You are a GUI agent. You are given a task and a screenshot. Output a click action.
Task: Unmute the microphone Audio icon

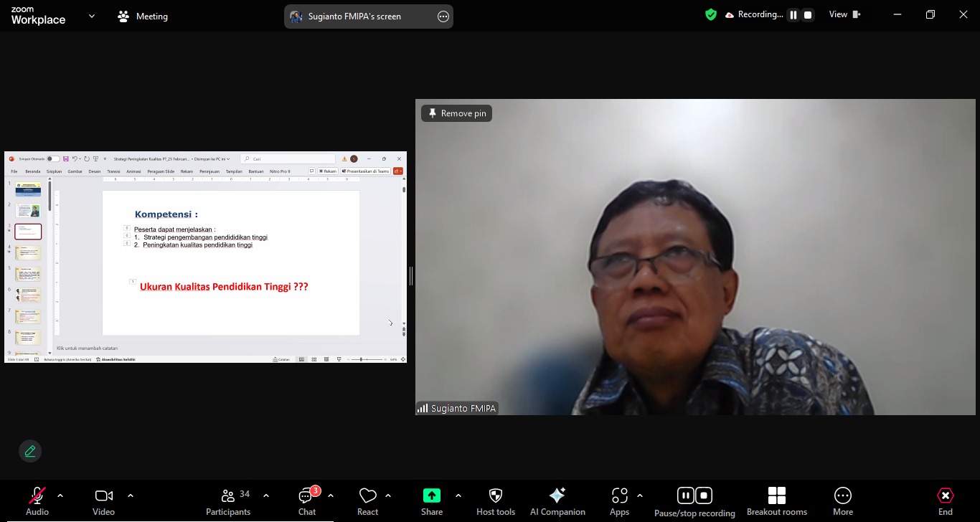click(37, 495)
